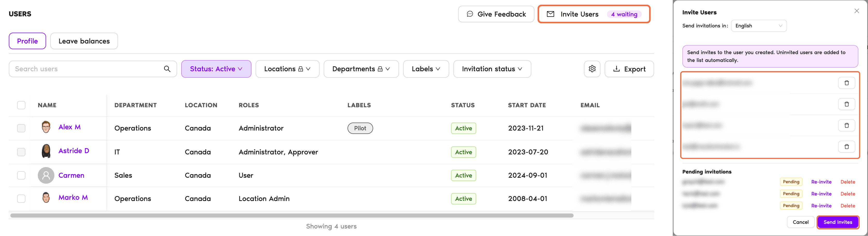The image size is (868, 236).
Task: Click Invite Users with 4 waiting
Action: pyautogui.click(x=594, y=14)
